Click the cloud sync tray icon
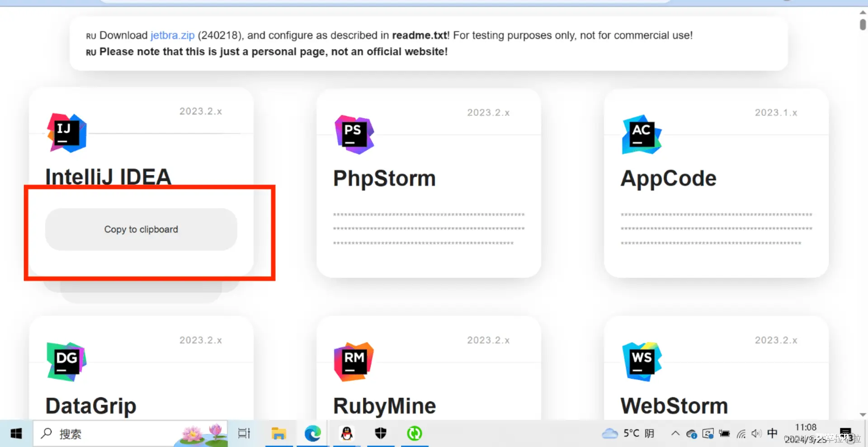 [692, 434]
